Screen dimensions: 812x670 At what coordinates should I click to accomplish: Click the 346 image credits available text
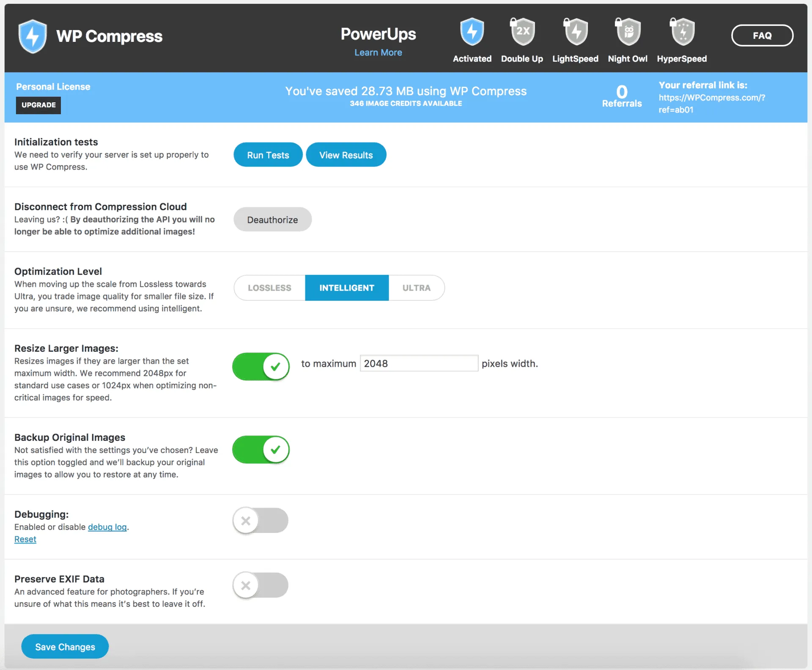pyautogui.click(x=406, y=103)
